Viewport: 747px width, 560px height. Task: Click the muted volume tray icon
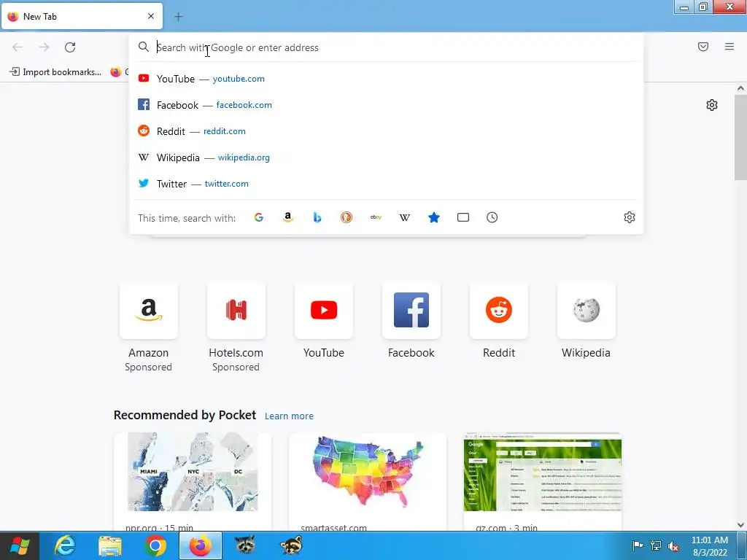click(x=673, y=545)
